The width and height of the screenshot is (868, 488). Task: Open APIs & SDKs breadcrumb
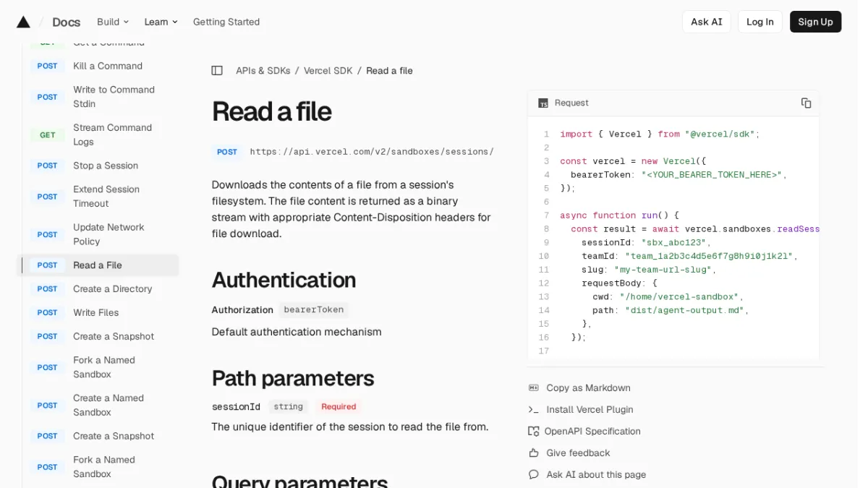pos(263,71)
